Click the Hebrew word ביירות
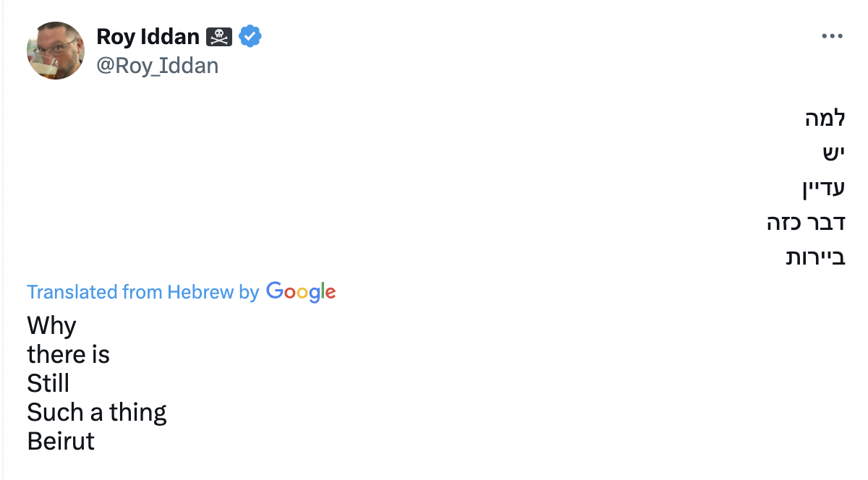The height and width of the screenshot is (480, 868). coord(815,257)
